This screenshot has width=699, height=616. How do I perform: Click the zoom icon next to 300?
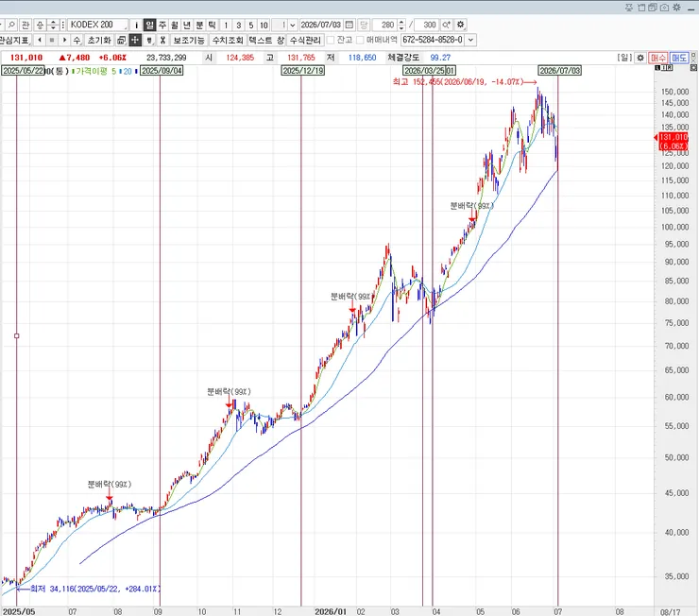446,25
